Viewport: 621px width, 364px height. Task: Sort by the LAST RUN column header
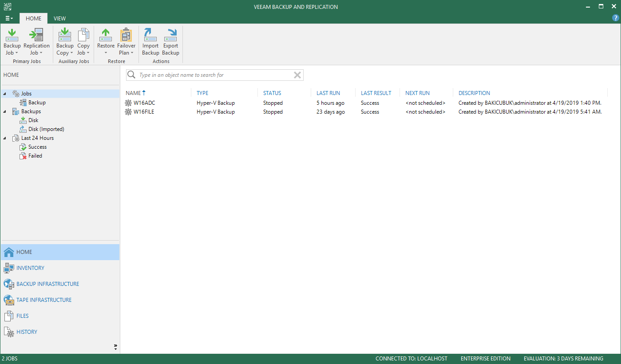(328, 93)
